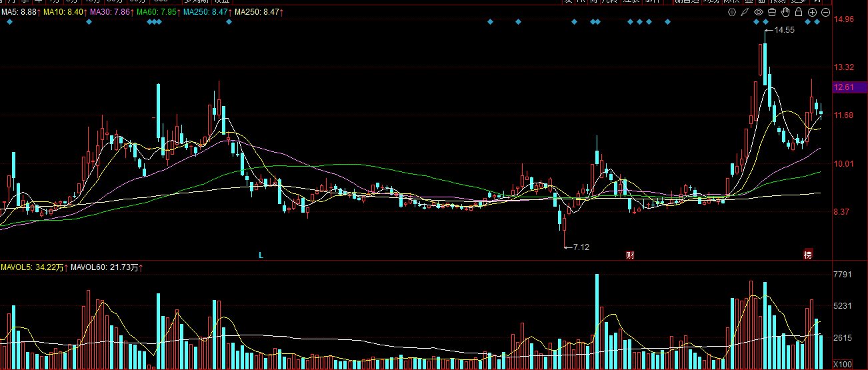Image resolution: width=868 pixels, height=370 pixels.
Task: Activate the hand pan tool
Action: click(x=785, y=12)
